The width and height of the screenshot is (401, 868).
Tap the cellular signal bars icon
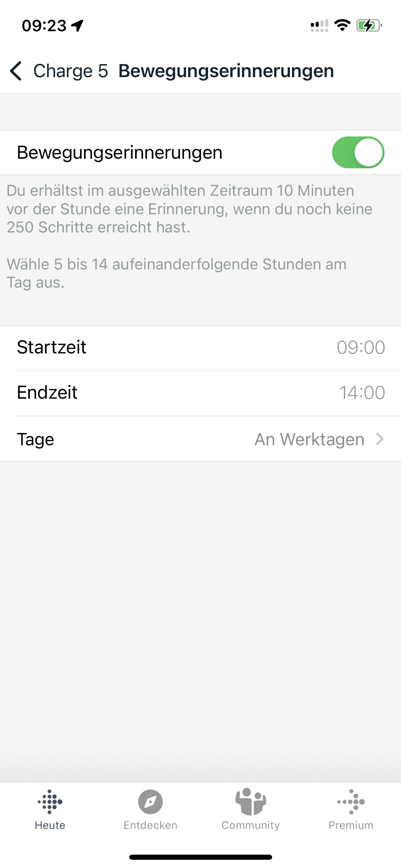(319, 25)
